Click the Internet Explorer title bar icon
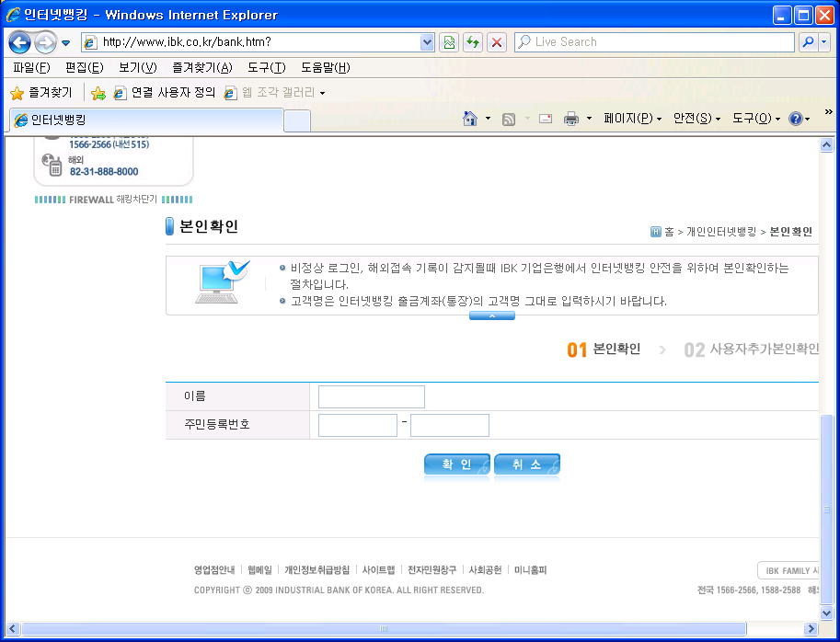Screen dimensions: 840x642 13,15
